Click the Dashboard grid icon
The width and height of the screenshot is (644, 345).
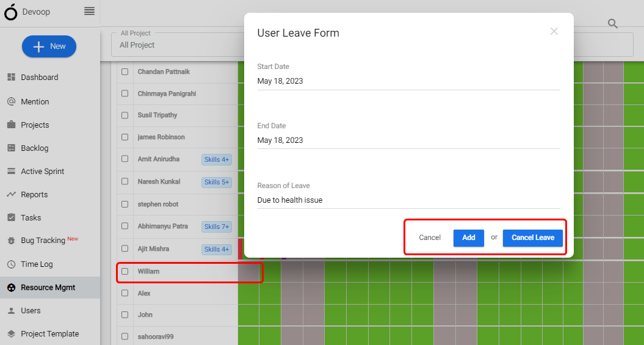pos(12,77)
